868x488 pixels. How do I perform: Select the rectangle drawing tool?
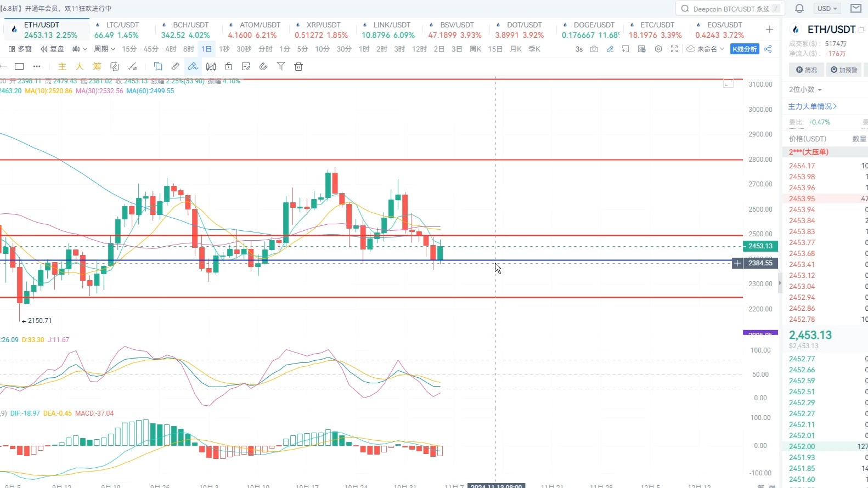click(x=19, y=66)
